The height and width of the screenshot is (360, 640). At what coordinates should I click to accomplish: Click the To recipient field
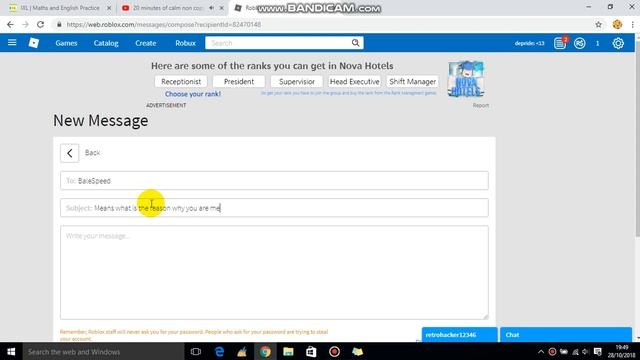[x=274, y=180]
